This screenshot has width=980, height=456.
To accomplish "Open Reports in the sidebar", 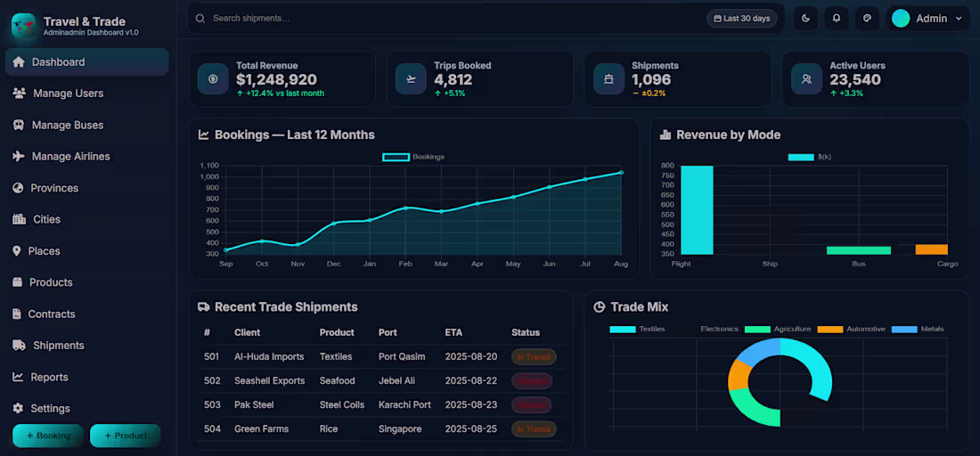I will (87, 378).
